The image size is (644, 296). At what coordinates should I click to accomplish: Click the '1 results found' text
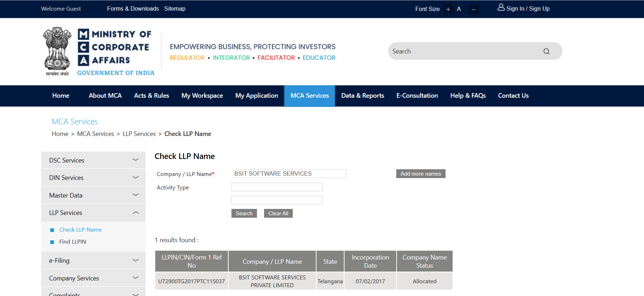[177, 240]
